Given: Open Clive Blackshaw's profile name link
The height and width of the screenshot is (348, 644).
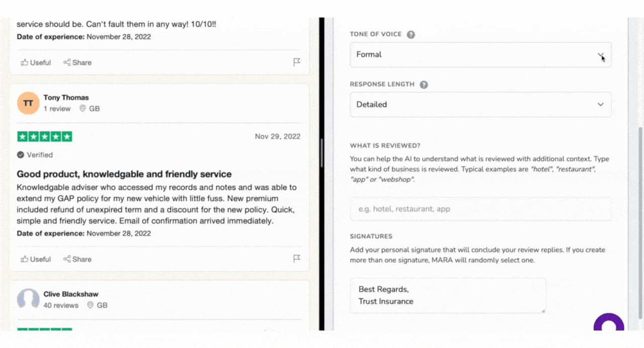Looking at the screenshot, I should pos(71,294).
